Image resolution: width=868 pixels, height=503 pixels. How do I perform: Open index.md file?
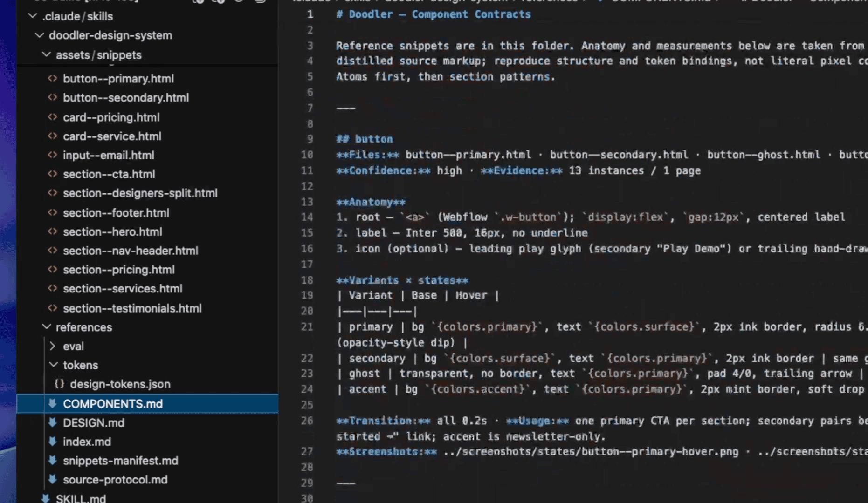pos(87,442)
